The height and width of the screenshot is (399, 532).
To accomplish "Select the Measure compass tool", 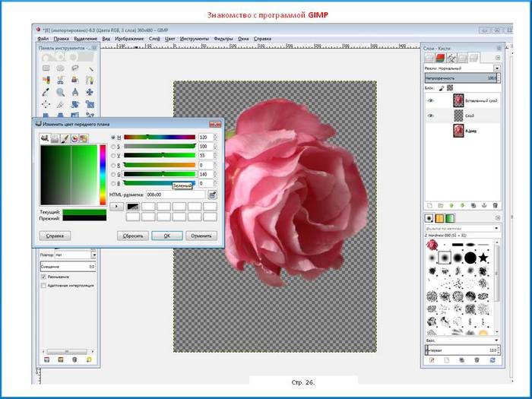I will pos(75,92).
